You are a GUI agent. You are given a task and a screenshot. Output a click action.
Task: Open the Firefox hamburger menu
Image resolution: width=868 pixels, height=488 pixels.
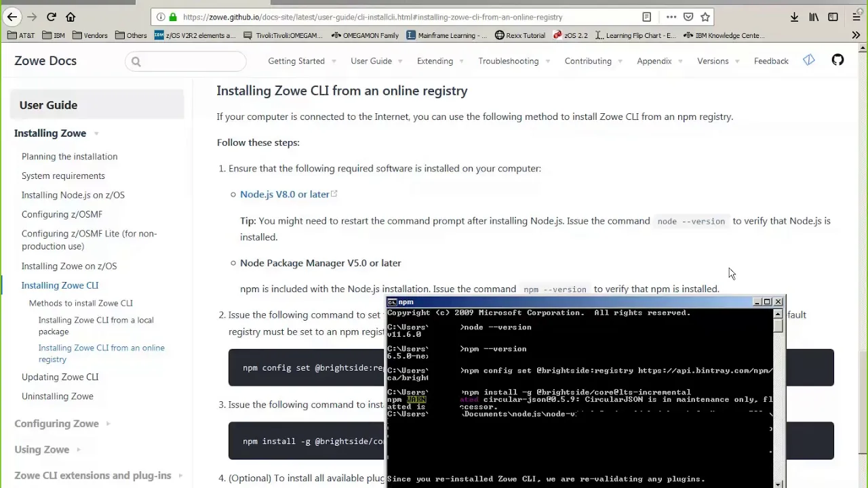pyautogui.click(x=856, y=17)
